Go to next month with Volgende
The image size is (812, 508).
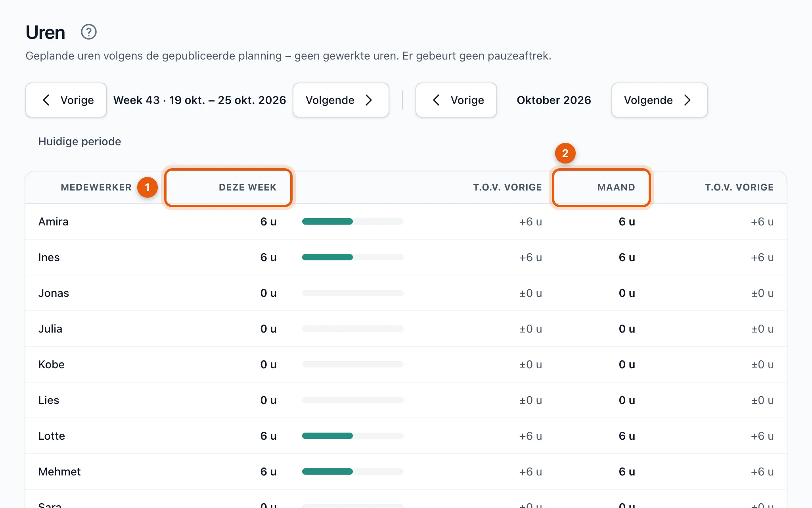click(660, 100)
